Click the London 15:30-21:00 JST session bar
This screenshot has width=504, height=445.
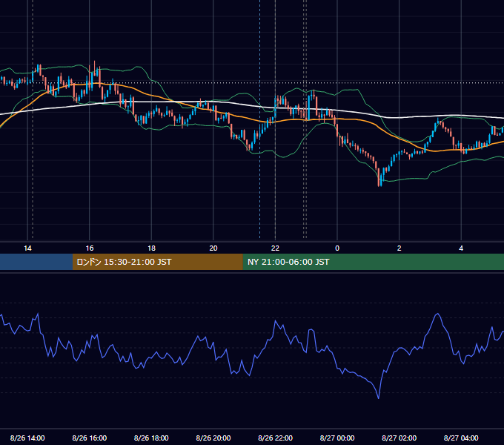point(157,262)
